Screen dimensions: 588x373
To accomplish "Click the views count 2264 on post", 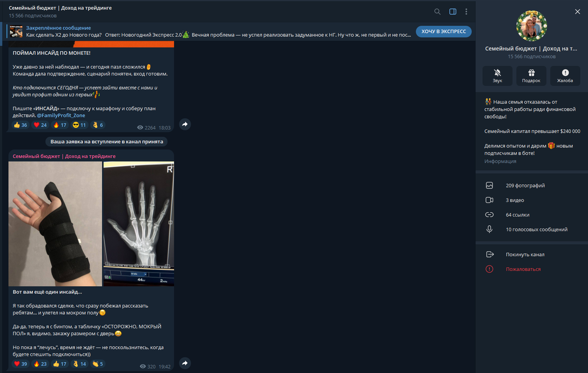I will 147,127.
